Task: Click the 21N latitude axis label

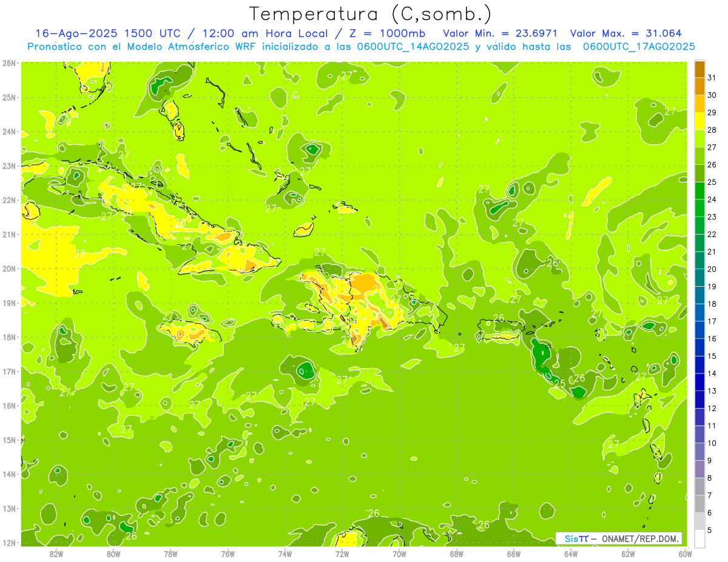Action: 9,235
